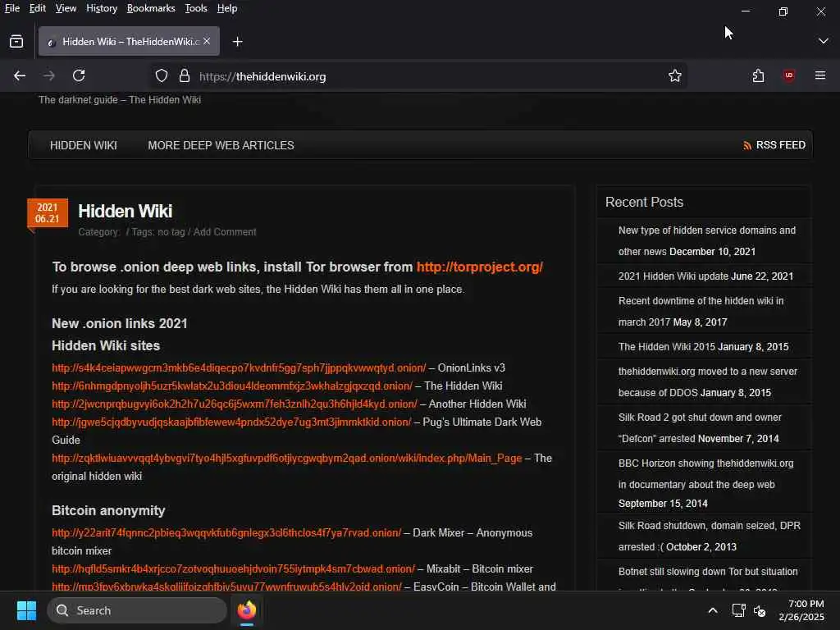
Task: Open the network status tray icon
Action: point(738,610)
